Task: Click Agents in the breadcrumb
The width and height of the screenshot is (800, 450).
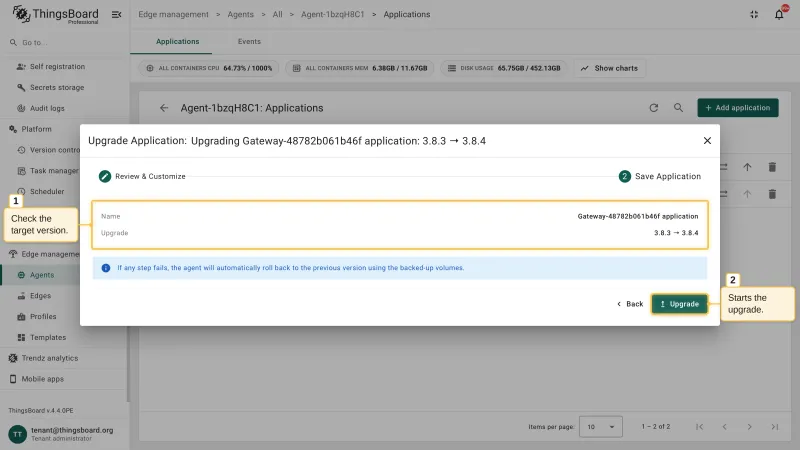Action: (x=240, y=14)
